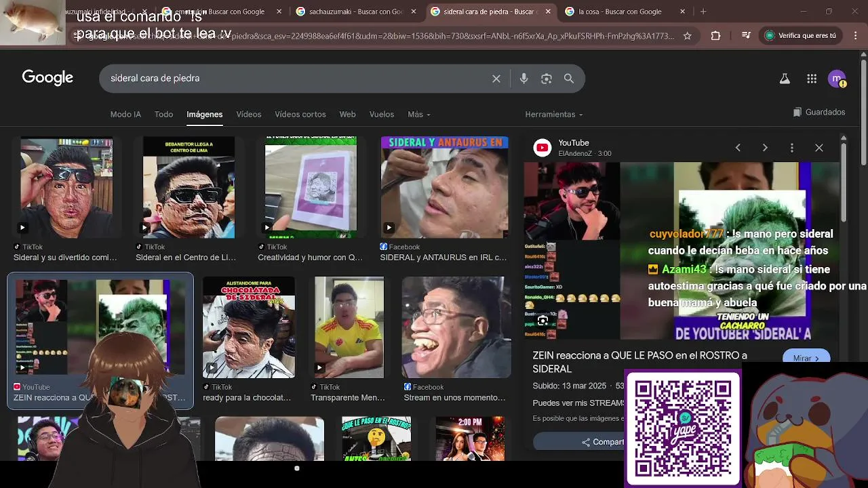Open the laughing man with glasses thumbnail
Image resolution: width=868 pixels, height=488 pixels.
point(456,327)
